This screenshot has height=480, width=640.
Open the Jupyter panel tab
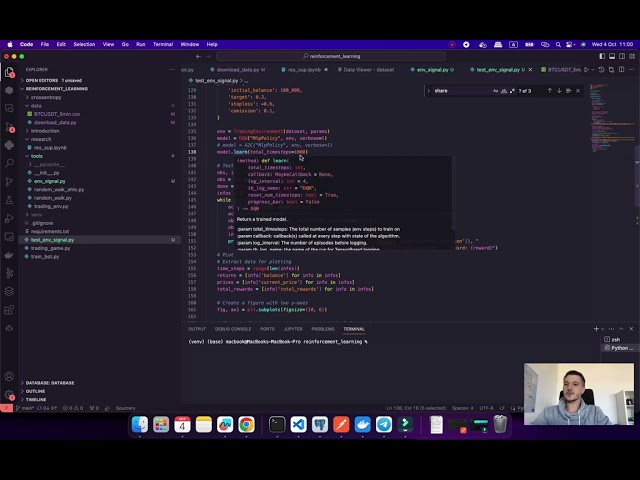[293, 329]
